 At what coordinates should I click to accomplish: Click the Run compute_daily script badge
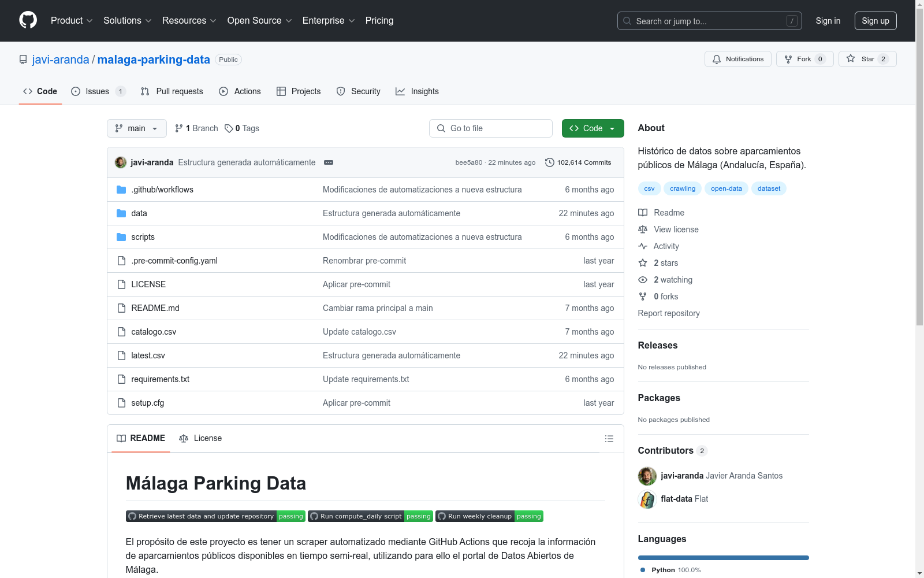click(x=370, y=516)
